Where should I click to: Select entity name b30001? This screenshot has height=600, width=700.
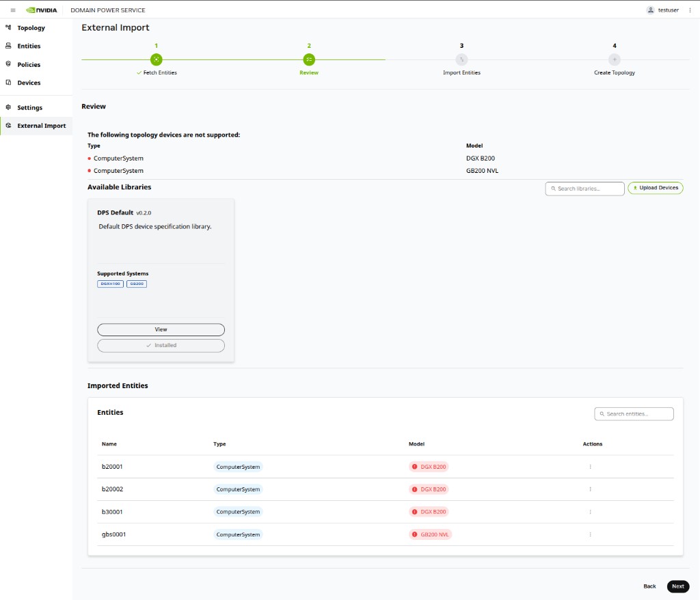tap(112, 512)
